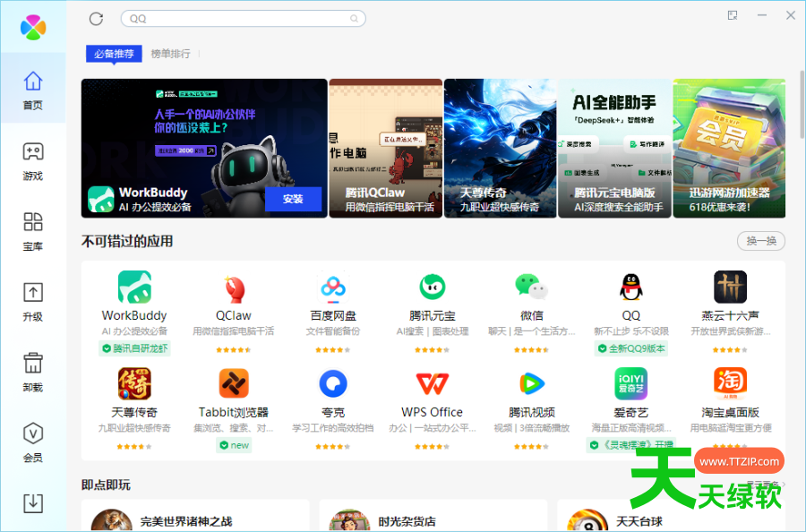This screenshot has width=806, height=532.
Task: Open the 天尊传奇 banner image
Action: click(x=500, y=148)
